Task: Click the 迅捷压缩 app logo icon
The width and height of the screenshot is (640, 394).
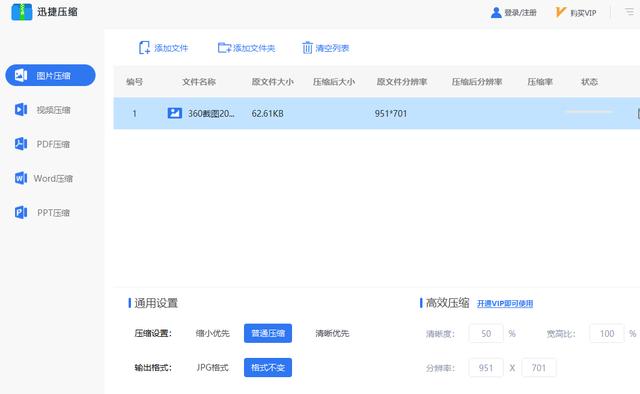Action: click(22, 12)
